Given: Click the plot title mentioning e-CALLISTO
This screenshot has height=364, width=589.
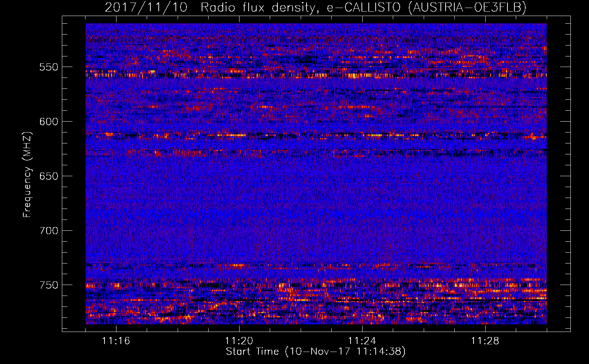Looking at the screenshot, I should tap(316, 7).
